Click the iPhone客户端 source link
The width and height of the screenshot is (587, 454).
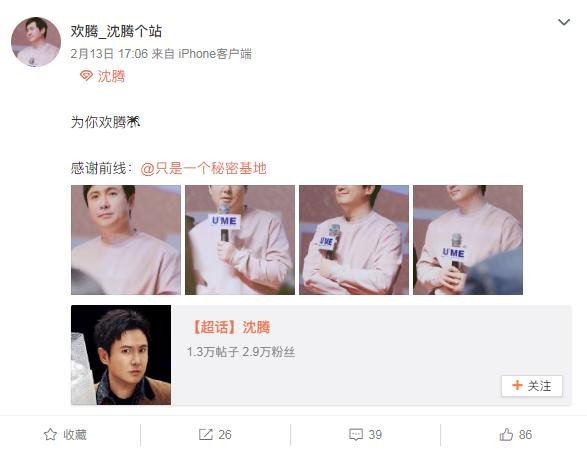(215, 54)
